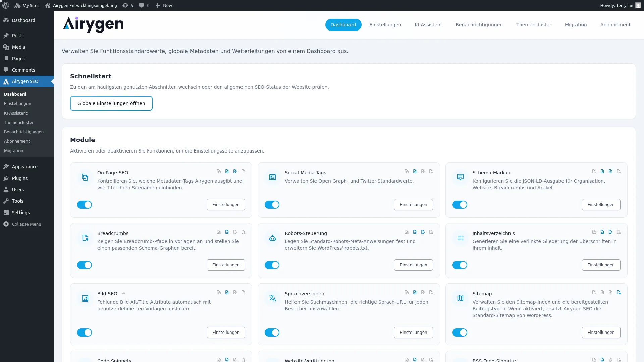
Task: Open the Themencluster navigation tab
Action: [x=533, y=24]
